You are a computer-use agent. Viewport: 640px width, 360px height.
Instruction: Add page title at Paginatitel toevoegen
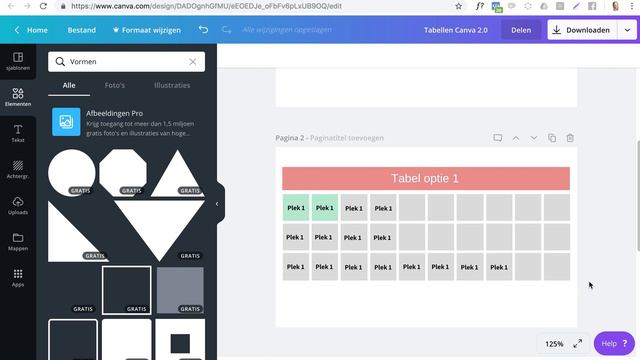pyautogui.click(x=347, y=138)
